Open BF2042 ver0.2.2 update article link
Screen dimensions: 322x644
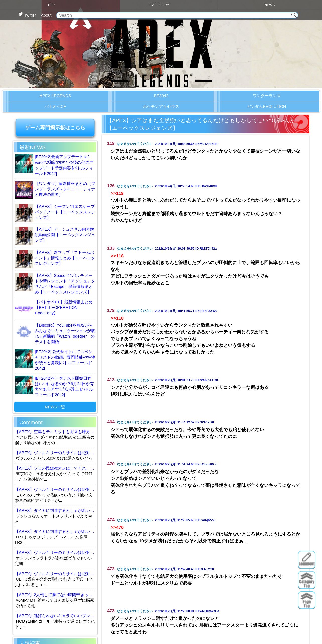(64, 165)
